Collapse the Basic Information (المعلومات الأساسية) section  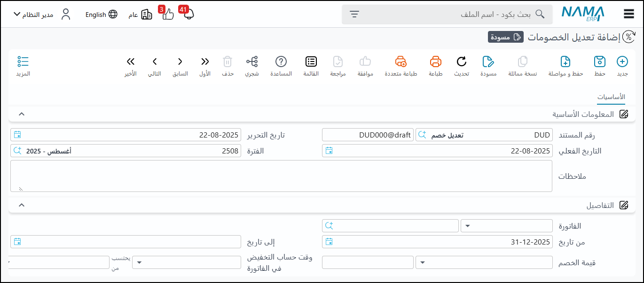pyautogui.click(x=21, y=114)
